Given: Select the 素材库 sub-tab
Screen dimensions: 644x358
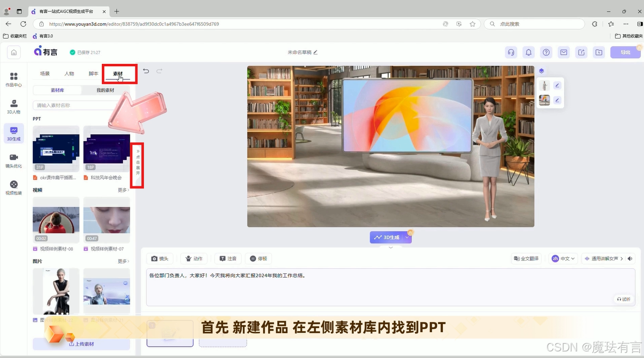Looking at the screenshot, I should pos(57,90).
